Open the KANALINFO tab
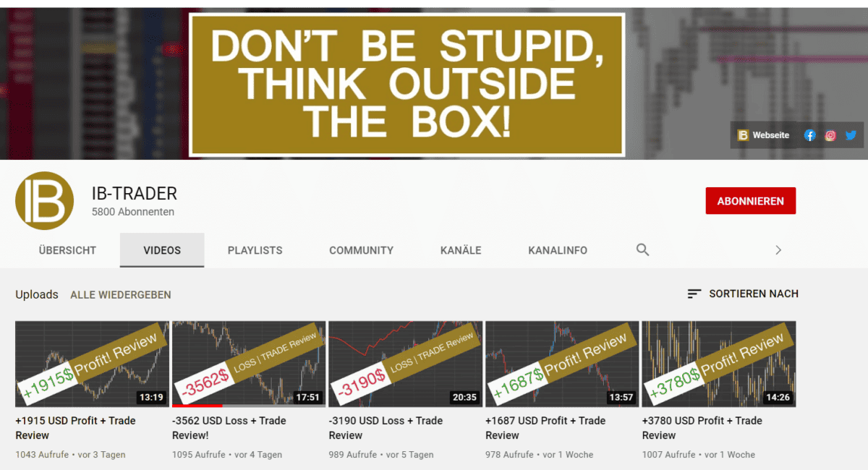The image size is (868, 470). click(x=557, y=249)
